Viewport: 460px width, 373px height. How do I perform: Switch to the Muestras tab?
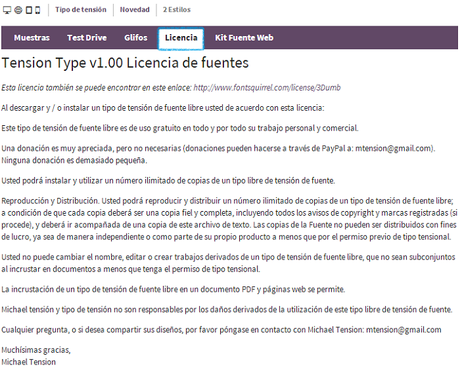click(32, 38)
